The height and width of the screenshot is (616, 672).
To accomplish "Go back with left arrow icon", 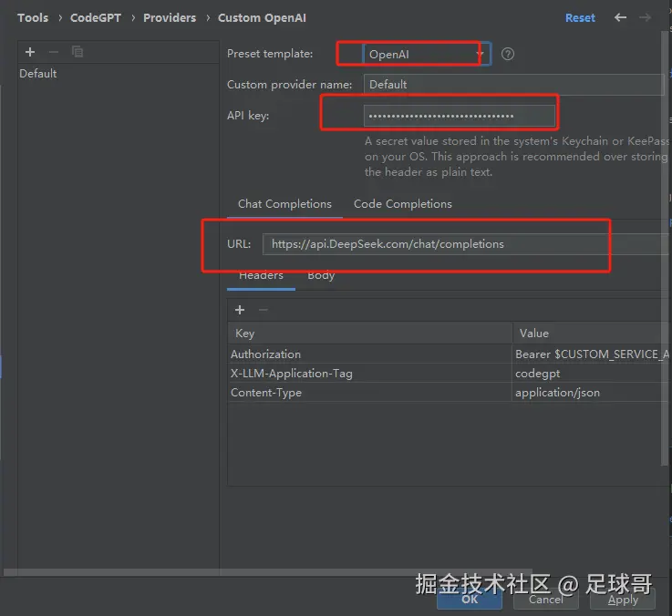I will pyautogui.click(x=620, y=17).
